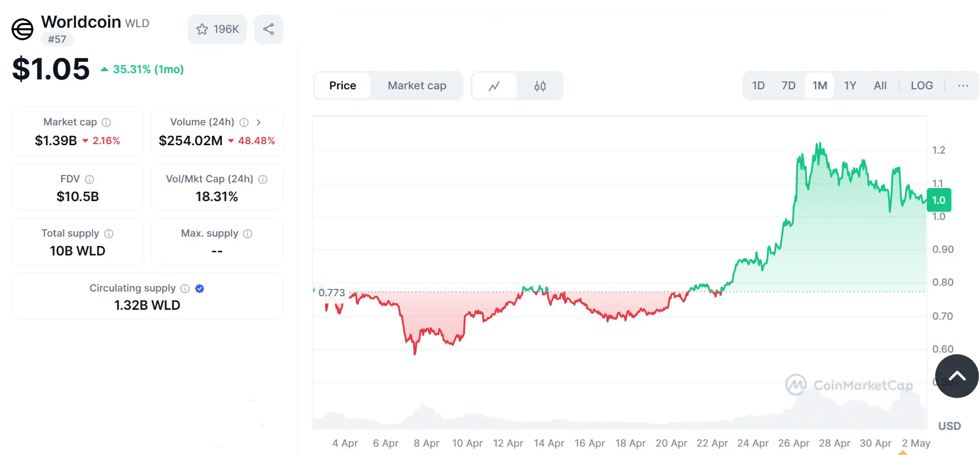Set chart range to All
980x455 pixels.
(x=880, y=86)
